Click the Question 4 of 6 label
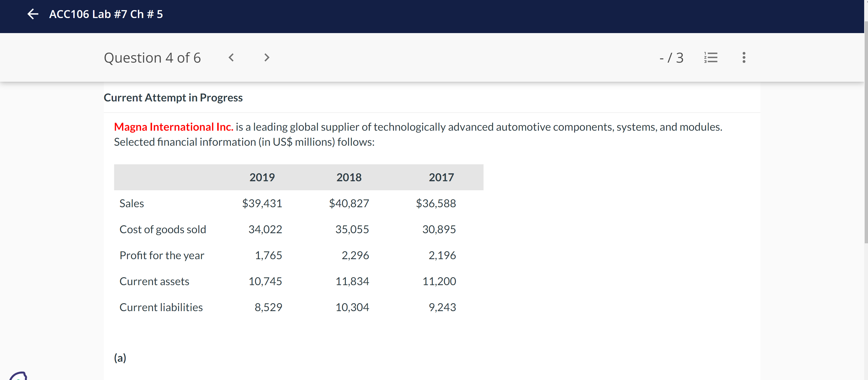This screenshot has height=380, width=868. [152, 58]
